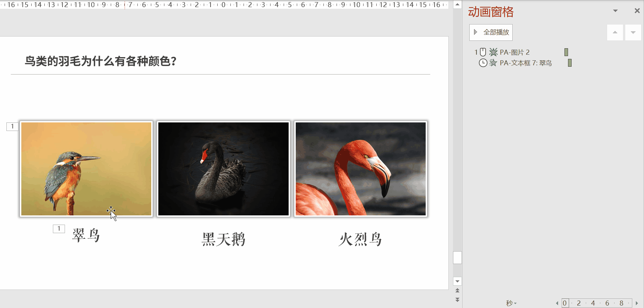Screen dimensions: 644x308
Task: Click the vertical scrollbar thumb
Action: (458, 258)
